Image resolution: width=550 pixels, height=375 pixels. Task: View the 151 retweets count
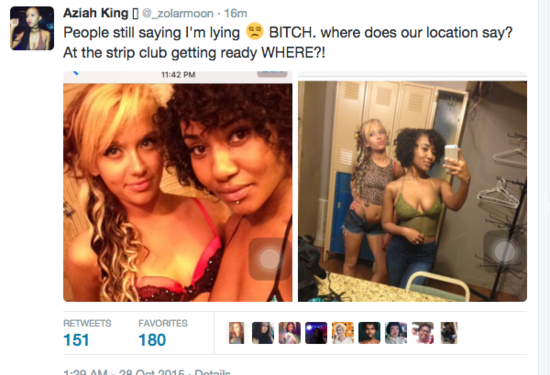click(76, 340)
